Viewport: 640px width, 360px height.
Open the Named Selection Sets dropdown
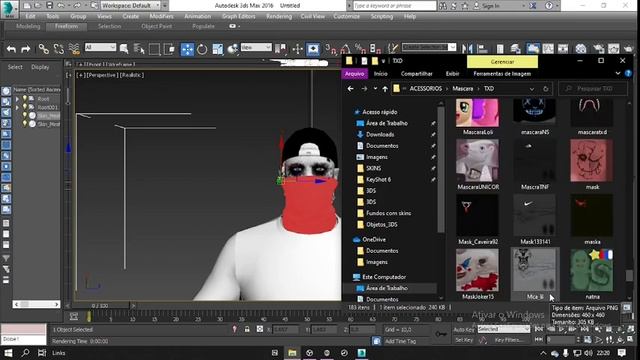429,47
